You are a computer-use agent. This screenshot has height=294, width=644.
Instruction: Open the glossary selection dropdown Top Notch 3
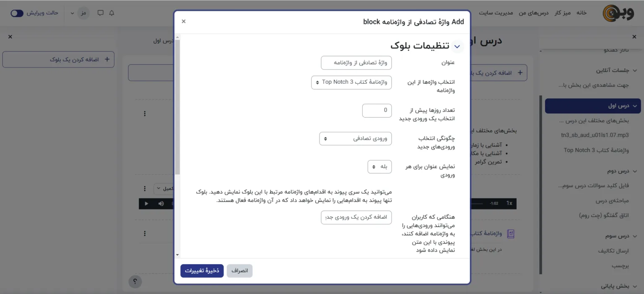tap(351, 82)
